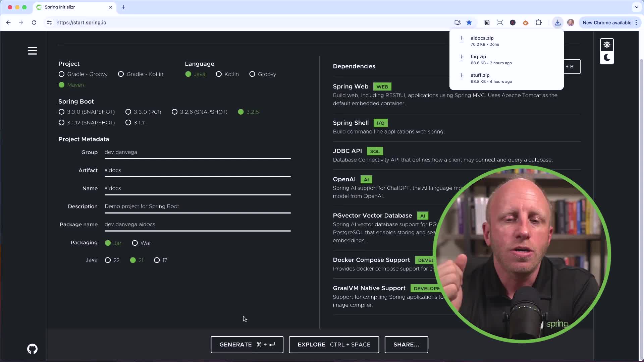Viewport: 644px width, 362px height.
Task: Open the hamburger menu in sidebar
Action: tap(32, 51)
